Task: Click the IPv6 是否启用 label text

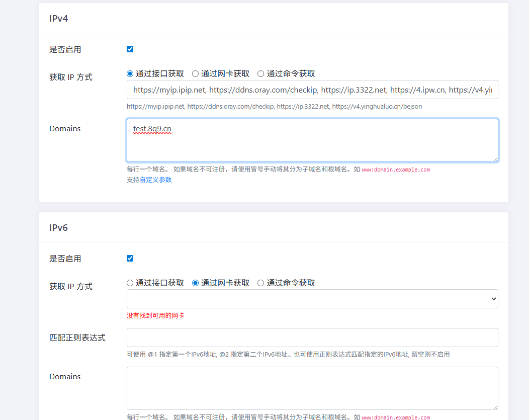Action: [65, 259]
